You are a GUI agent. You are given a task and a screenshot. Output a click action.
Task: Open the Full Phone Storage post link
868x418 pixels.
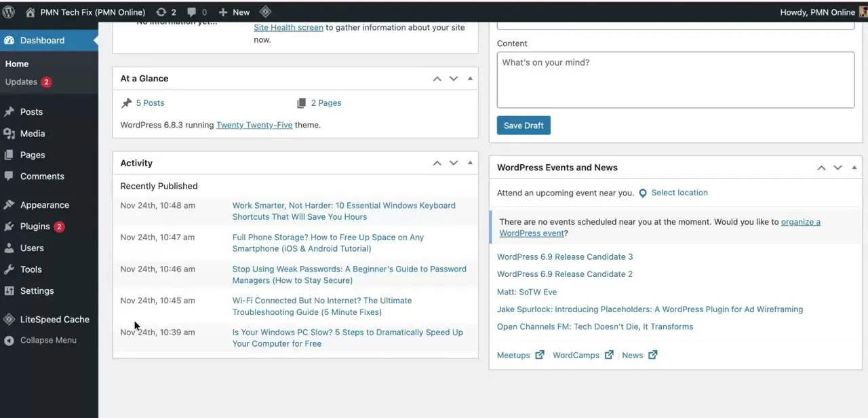tap(328, 243)
